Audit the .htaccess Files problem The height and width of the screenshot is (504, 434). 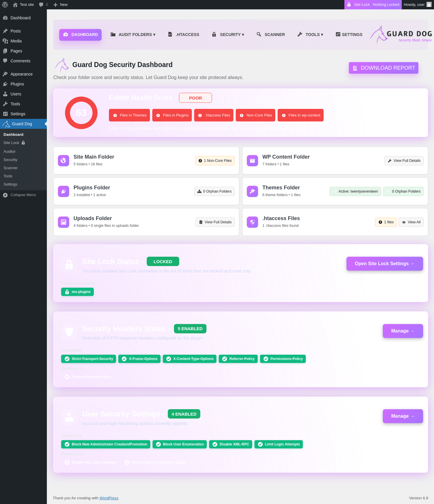click(214, 115)
